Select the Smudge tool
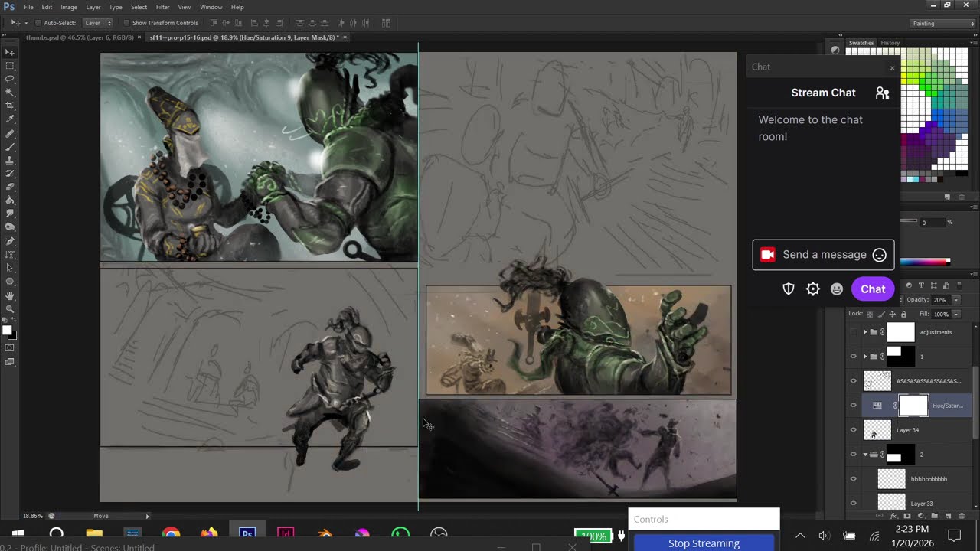Image resolution: width=980 pixels, height=551 pixels. 10,214
